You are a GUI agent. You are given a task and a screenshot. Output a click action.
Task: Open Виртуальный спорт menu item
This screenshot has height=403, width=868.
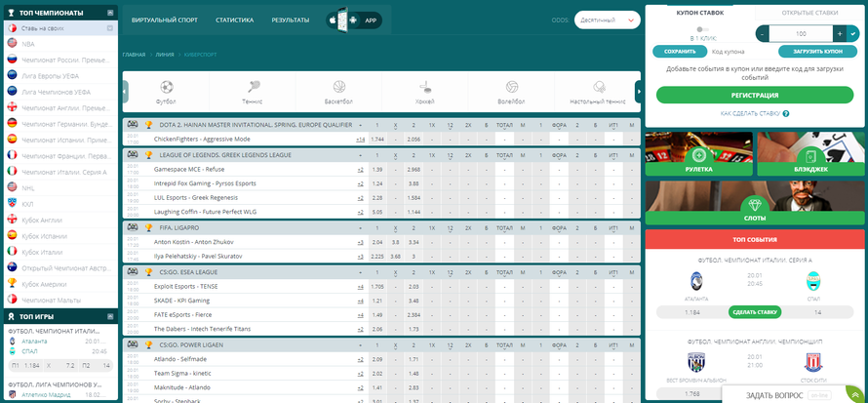click(x=165, y=20)
